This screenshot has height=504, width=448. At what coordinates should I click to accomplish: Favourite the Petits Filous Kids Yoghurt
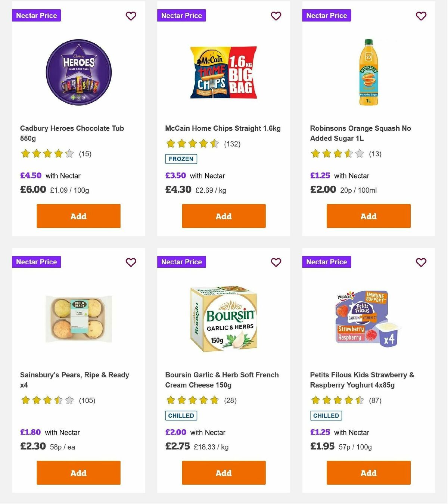tap(421, 262)
